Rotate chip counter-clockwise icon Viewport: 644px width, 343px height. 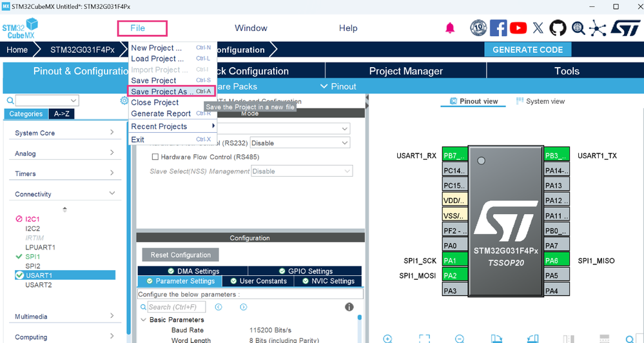pyautogui.click(x=532, y=339)
